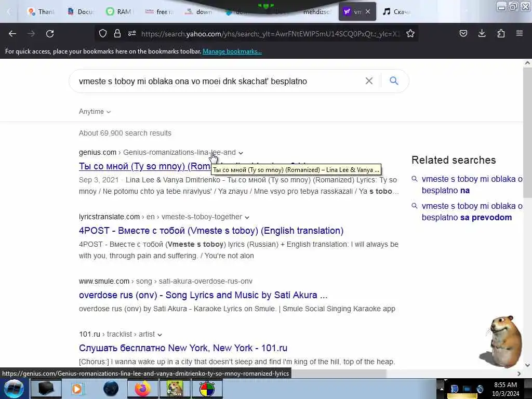Open dark globe taskbar icon
This screenshot has width=532, height=399.
pyautogui.click(x=111, y=389)
